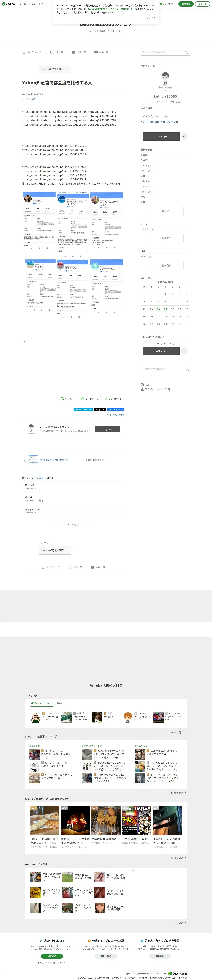
Task: Click the Facebook シェアする button
Action: pos(116,410)
